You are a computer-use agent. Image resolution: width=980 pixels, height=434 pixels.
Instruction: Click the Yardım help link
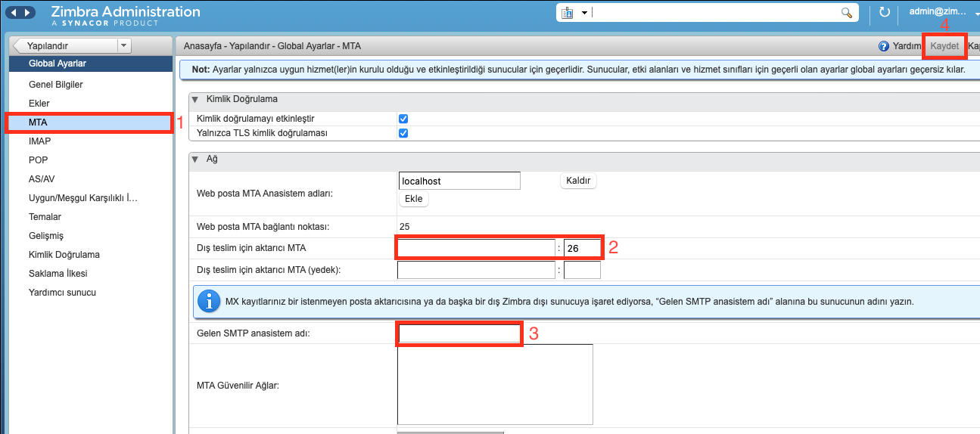(906, 46)
